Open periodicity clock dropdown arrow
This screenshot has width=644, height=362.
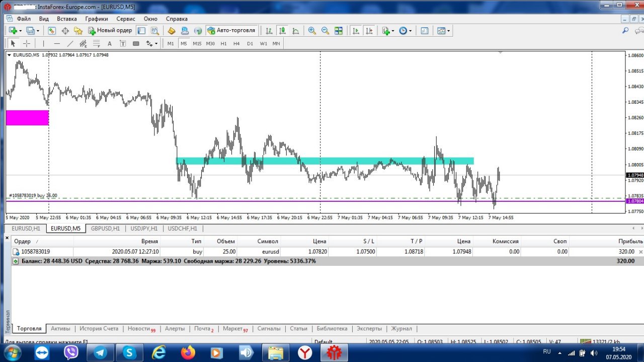click(410, 31)
